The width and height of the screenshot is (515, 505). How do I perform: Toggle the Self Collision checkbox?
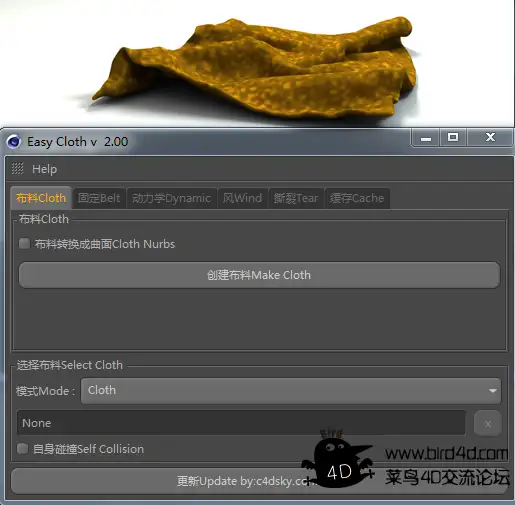point(22,449)
